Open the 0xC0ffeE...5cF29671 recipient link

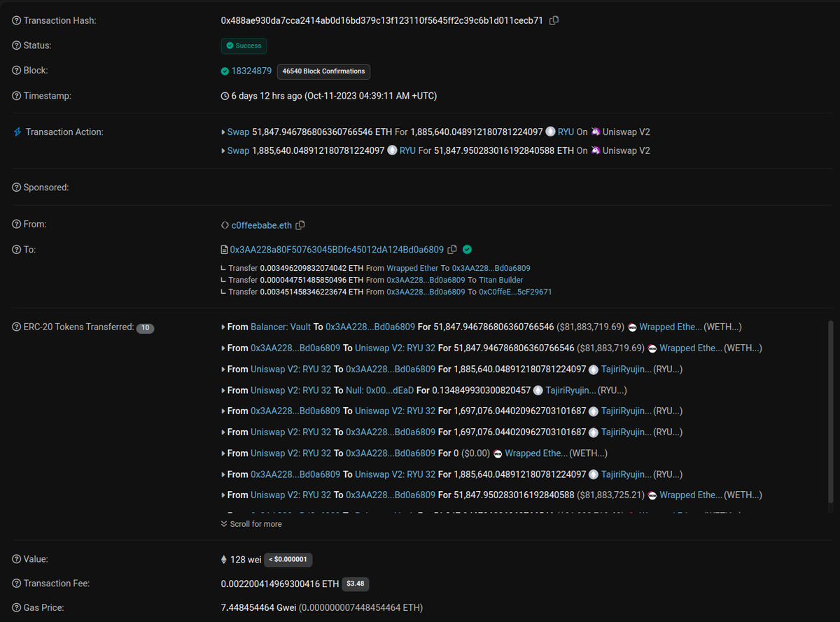(515, 292)
